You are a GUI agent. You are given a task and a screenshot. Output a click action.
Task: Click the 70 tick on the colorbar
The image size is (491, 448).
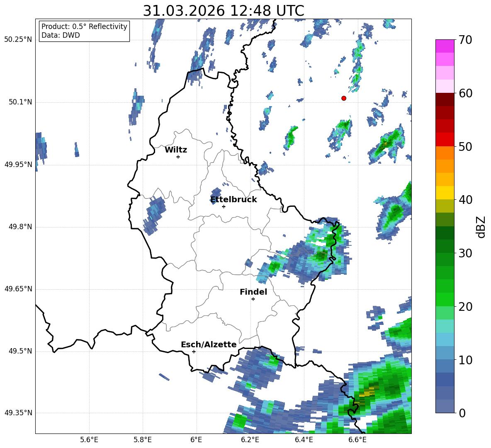pyautogui.click(x=465, y=40)
